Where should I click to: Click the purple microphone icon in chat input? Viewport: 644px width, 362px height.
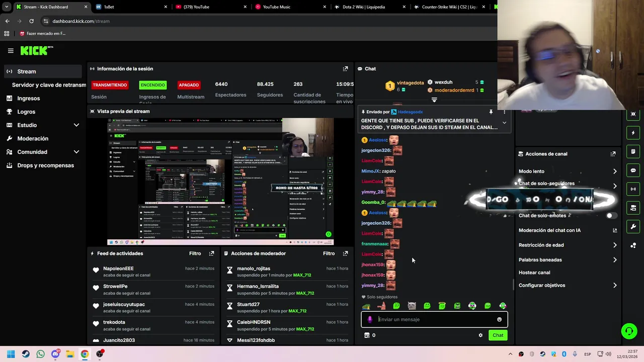click(x=370, y=319)
